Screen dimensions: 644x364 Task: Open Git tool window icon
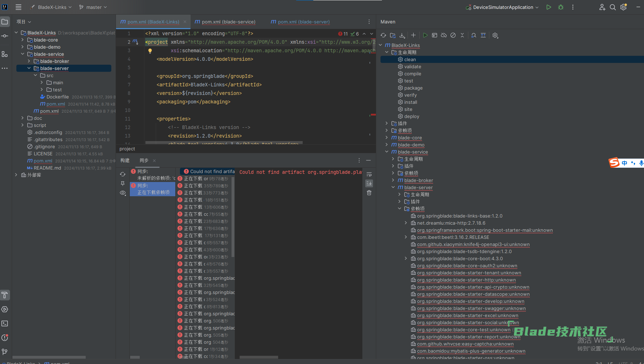[x=5, y=352]
